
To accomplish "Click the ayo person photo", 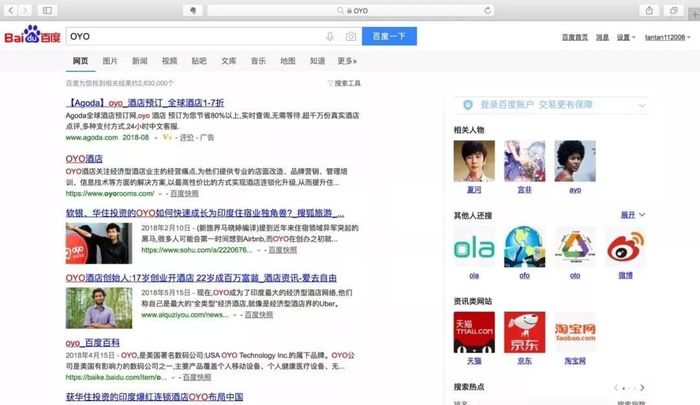I will click(575, 161).
